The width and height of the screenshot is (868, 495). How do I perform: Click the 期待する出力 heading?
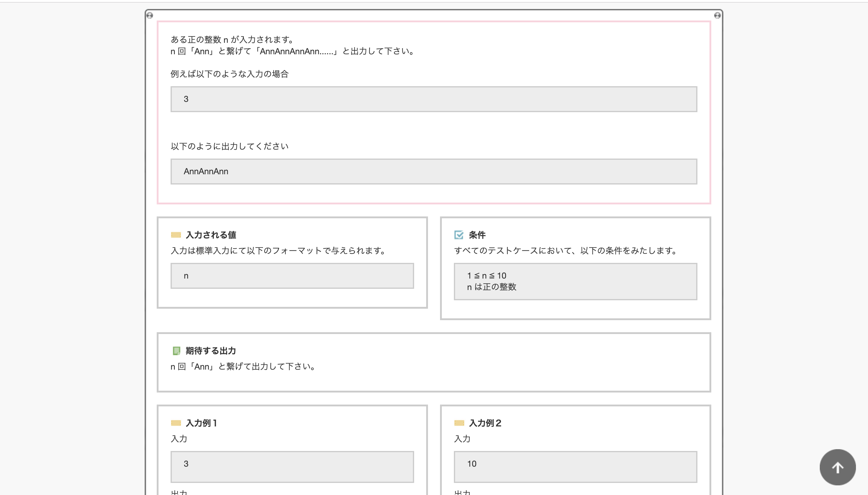[x=211, y=351]
